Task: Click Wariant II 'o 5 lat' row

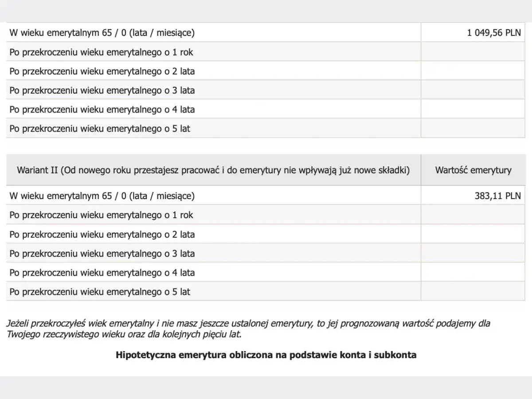Action: click(266, 291)
